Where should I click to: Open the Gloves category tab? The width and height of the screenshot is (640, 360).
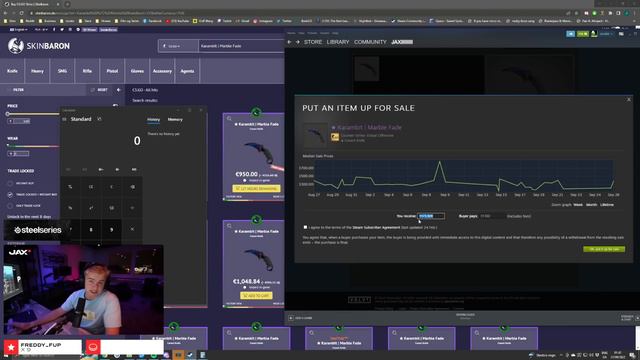[137, 71]
